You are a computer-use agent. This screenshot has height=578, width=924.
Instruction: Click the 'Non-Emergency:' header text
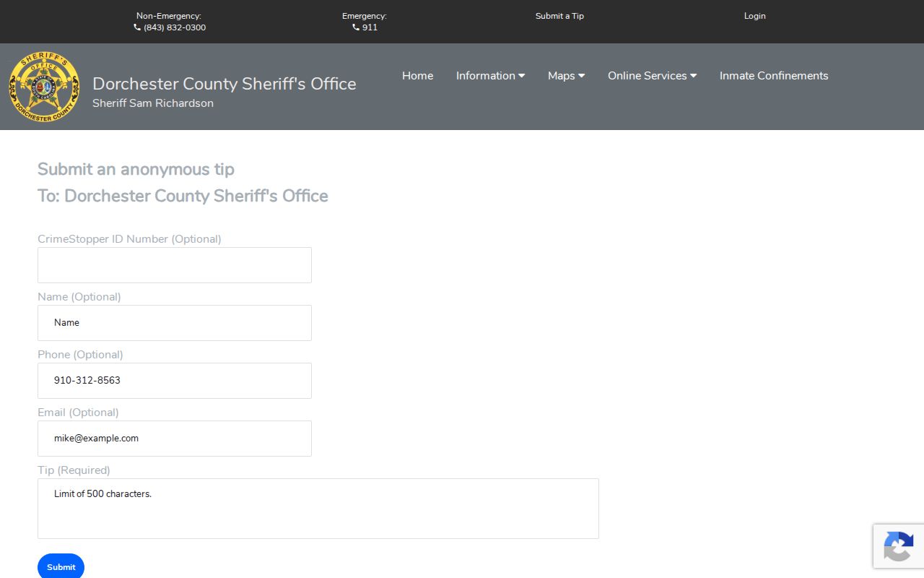click(169, 16)
